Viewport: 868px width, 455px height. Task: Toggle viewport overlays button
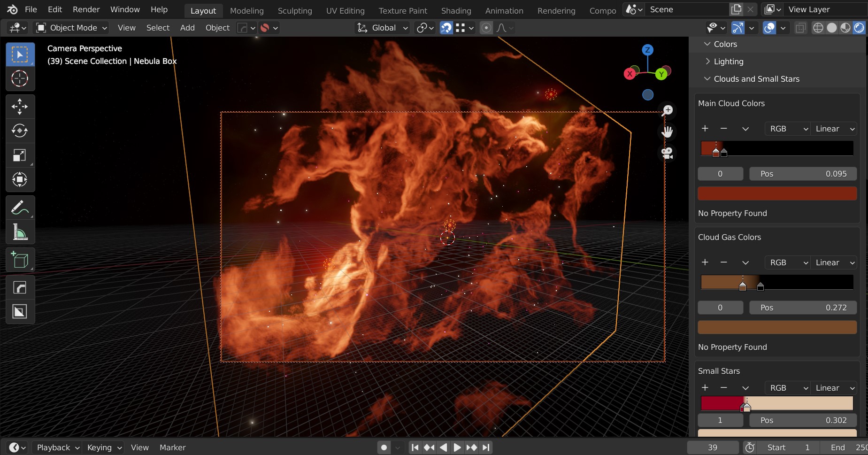pyautogui.click(x=769, y=28)
